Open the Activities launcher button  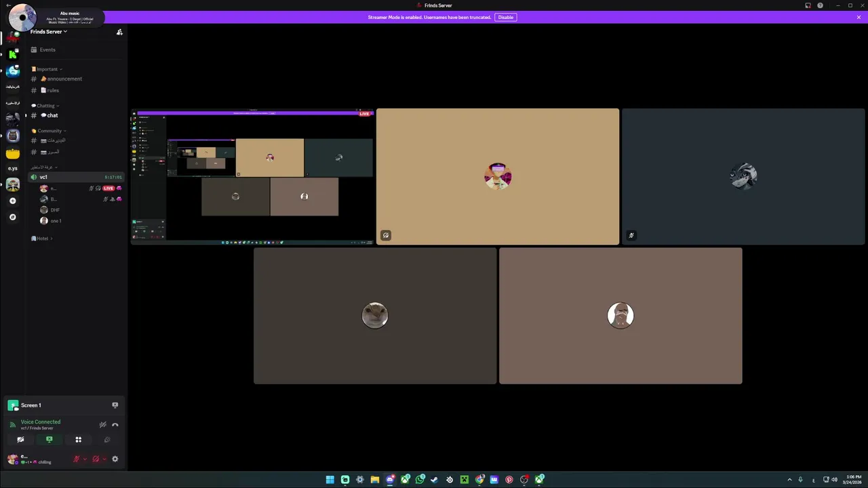point(78,440)
